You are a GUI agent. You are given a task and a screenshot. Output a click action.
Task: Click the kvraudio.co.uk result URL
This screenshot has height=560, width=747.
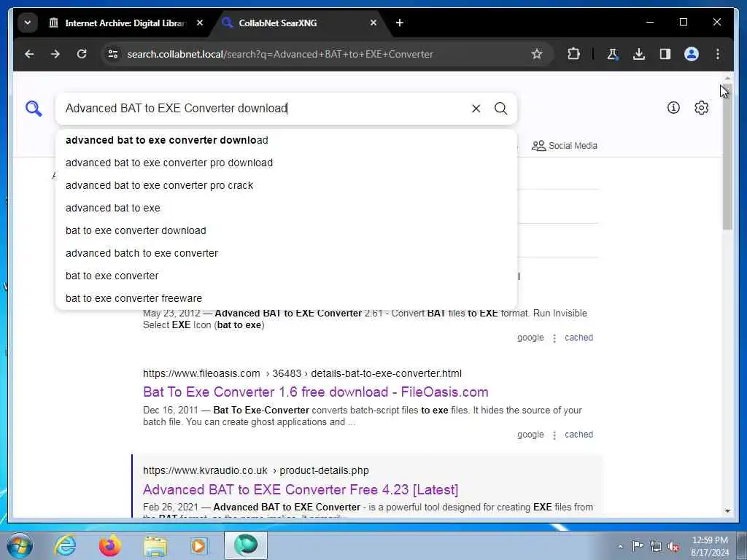coord(256,470)
